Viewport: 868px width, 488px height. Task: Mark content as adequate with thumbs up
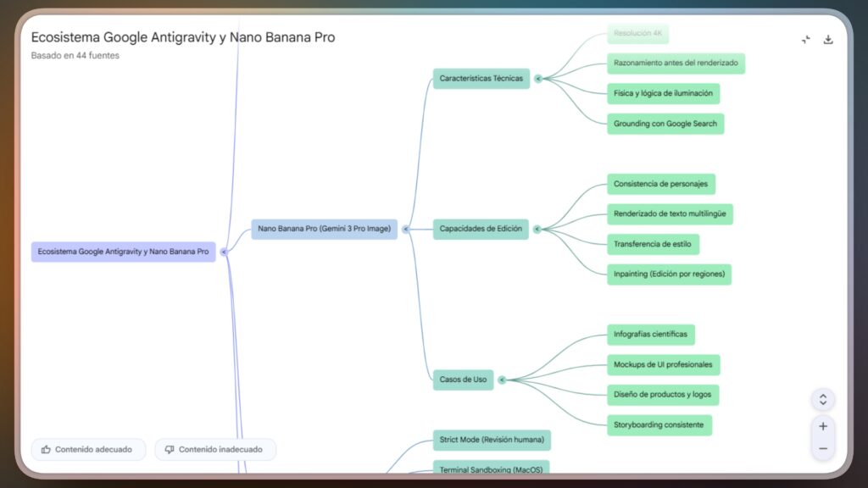point(88,449)
